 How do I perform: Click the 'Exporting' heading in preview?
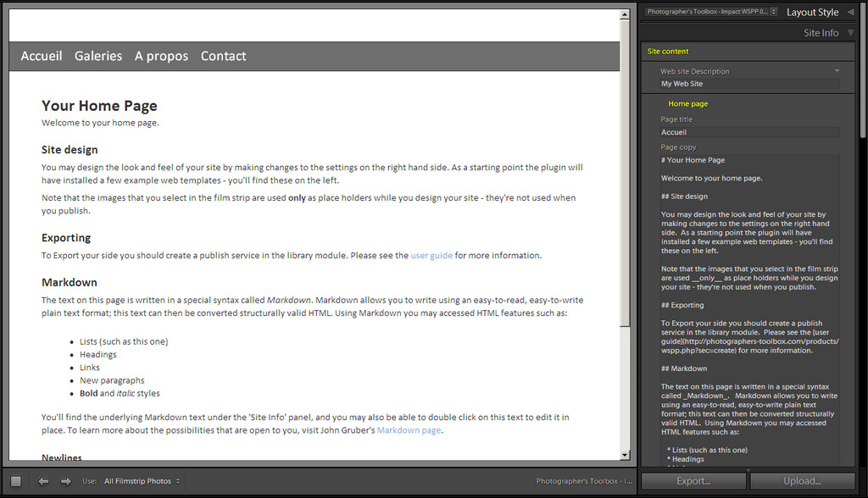[x=66, y=238]
